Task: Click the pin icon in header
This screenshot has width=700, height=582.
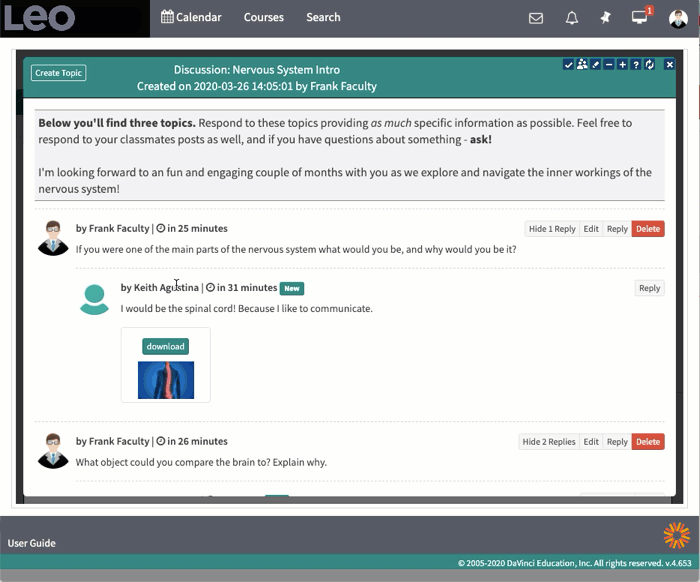Action: point(605,18)
